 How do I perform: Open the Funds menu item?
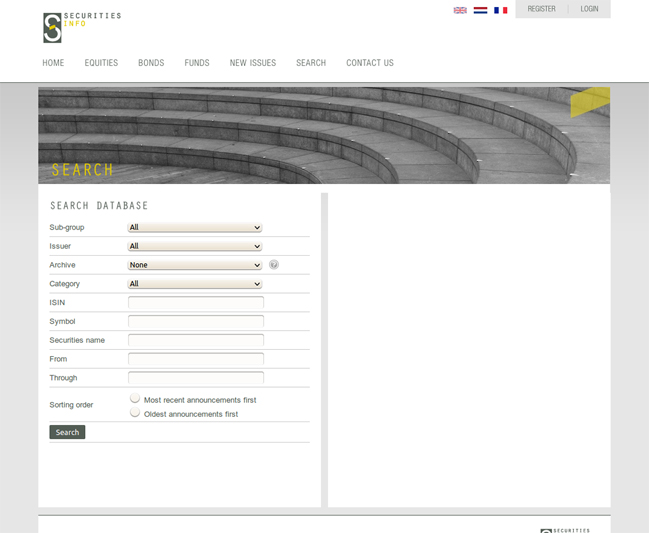197,63
